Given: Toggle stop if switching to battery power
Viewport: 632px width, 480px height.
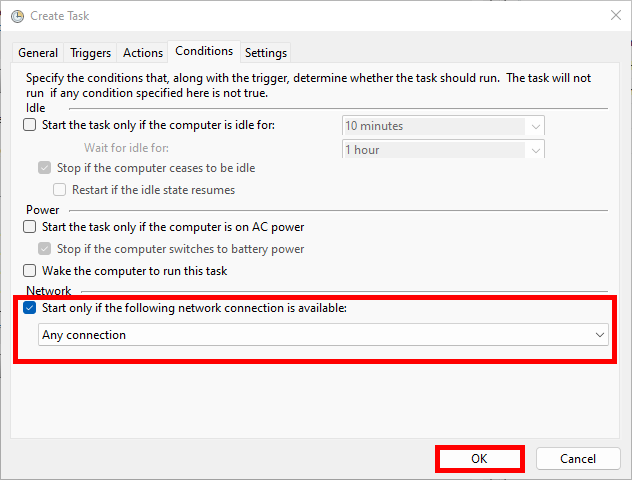Looking at the screenshot, I should [x=44, y=249].
